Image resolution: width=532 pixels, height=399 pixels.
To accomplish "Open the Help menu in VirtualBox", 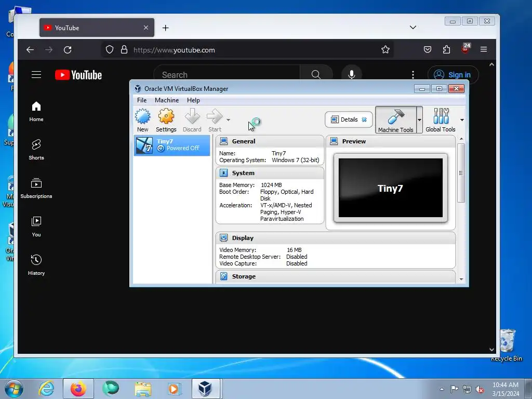I will tap(193, 100).
